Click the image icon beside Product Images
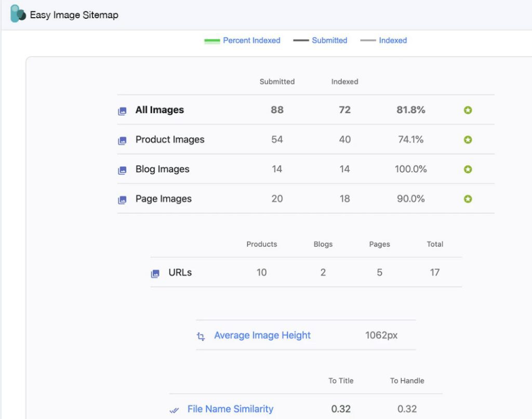This screenshot has height=419, width=532. tap(124, 140)
